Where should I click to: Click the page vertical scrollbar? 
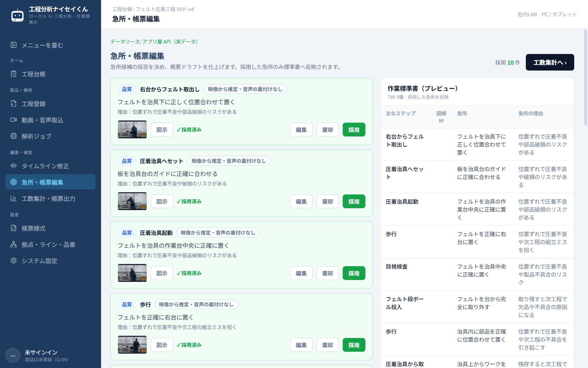coord(586,77)
